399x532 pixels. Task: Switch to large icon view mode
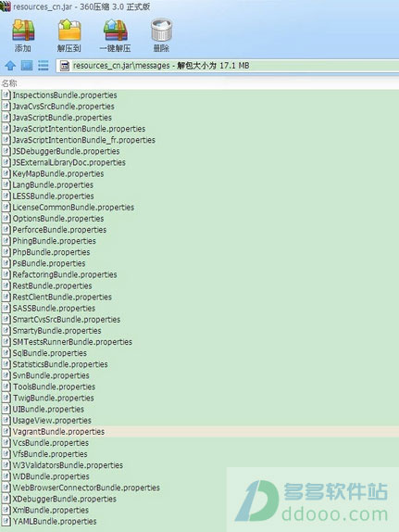click(x=27, y=65)
